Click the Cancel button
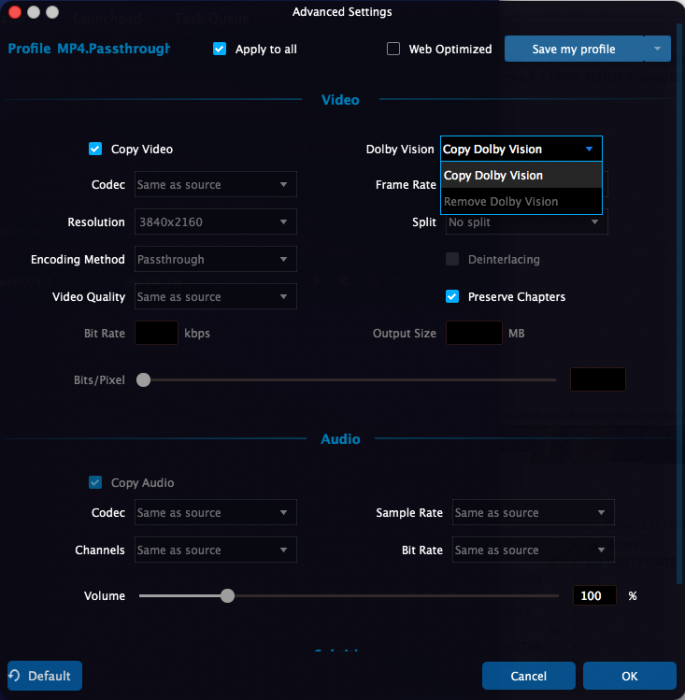685x700 pixels. click(529, 676)
